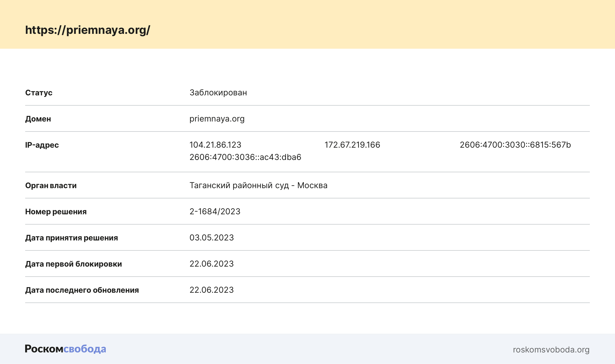This screenshot has height=364, width=615.
Task: Select IP address 104.21.86.123
Action: tap(215, 145)
